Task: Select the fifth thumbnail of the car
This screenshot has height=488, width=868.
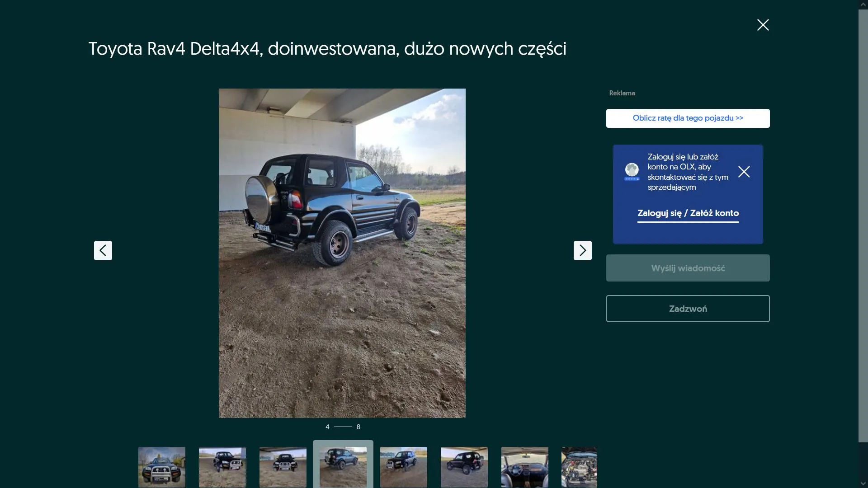Action: coord(404,467)
